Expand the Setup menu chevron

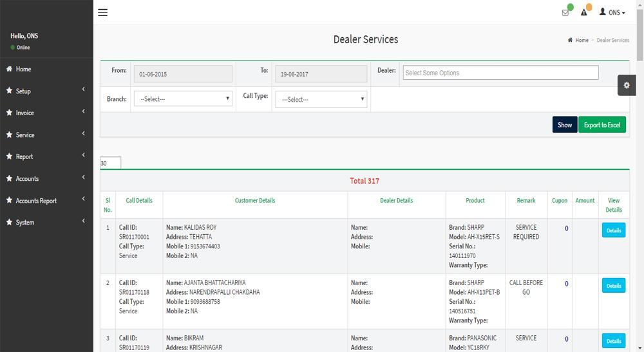point(83,89)
